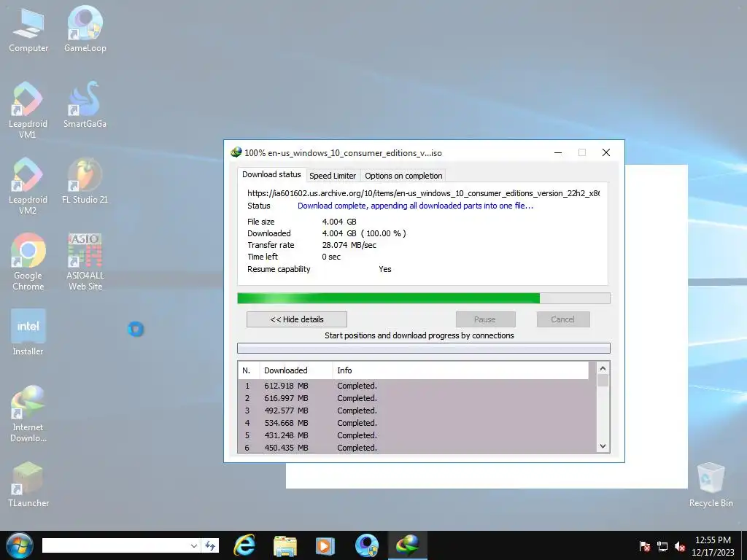Viewport: 747px width, 560px height.
Task: Select the Internet Download Manager desktop shortcut
Action: [x=28, y=414]
